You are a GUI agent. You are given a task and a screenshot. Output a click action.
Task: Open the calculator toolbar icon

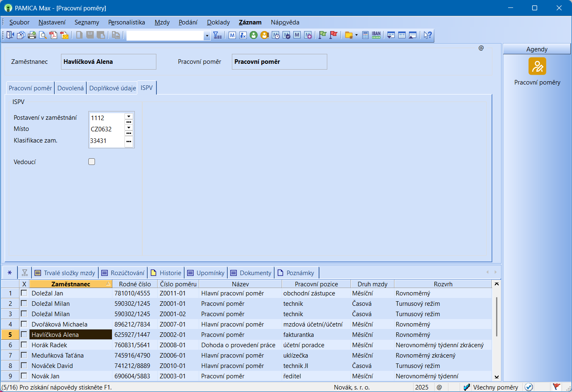(365, 35)
